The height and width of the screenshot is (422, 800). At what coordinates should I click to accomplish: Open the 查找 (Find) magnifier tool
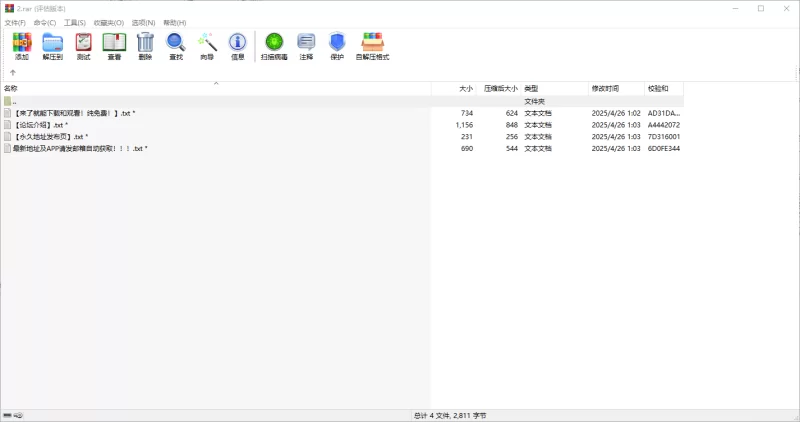tap(176, 45)
